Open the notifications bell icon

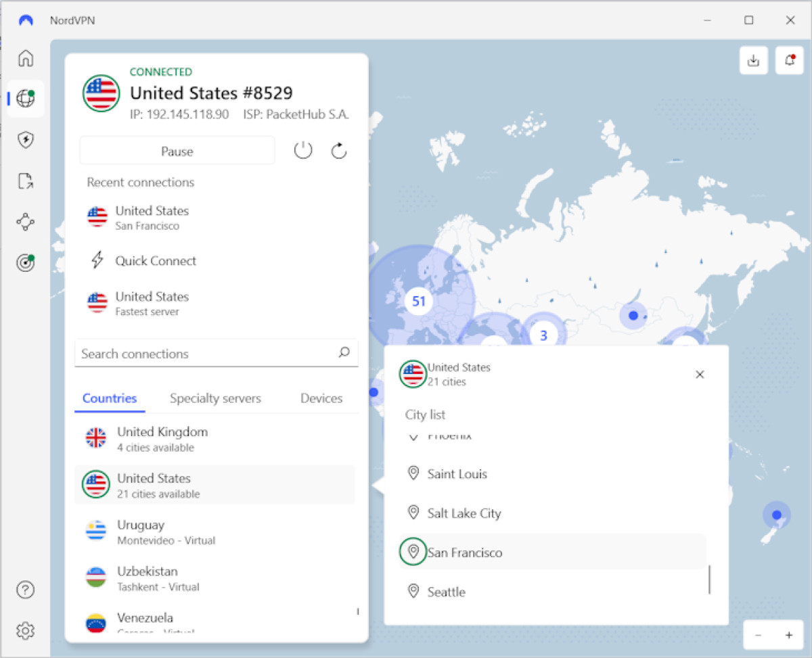coord(790,60)
